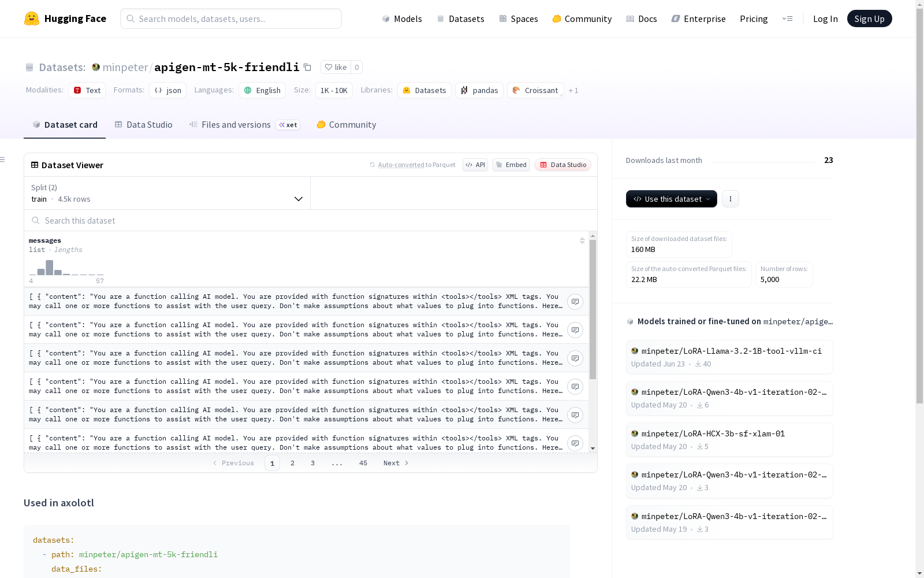Click the 1K - 10K size tag
This screenshot has height=578, width=924.
334,90
